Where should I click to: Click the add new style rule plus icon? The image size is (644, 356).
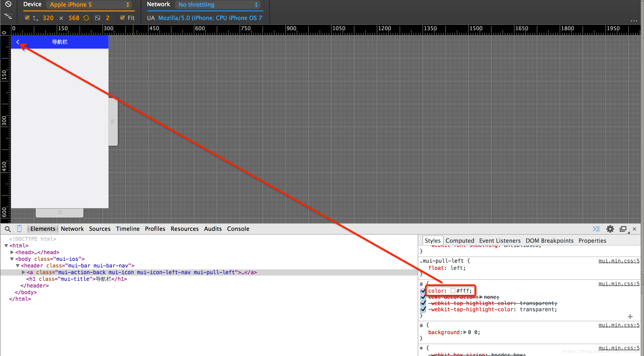pyautogui.click(x=630, y=316)
